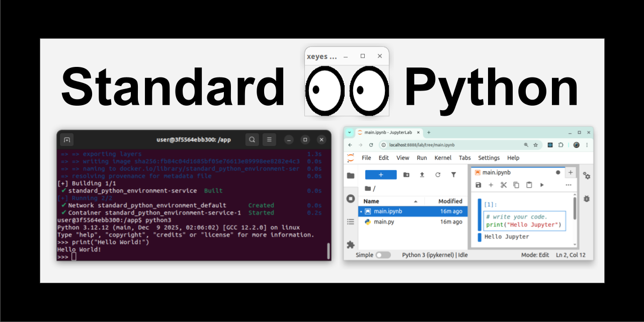Select the cut cells icon in notebook toolbar
Image resolution: width=644 pixels, height=322 pixels.
tap(504, 185)
